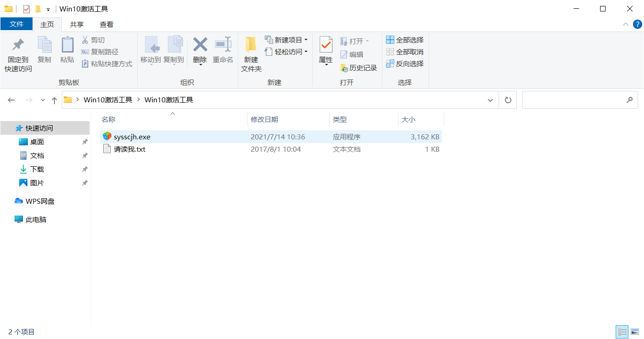
Task: Click Select all (全部选择)
Action: pyautogui.click(x=405, y=40)
